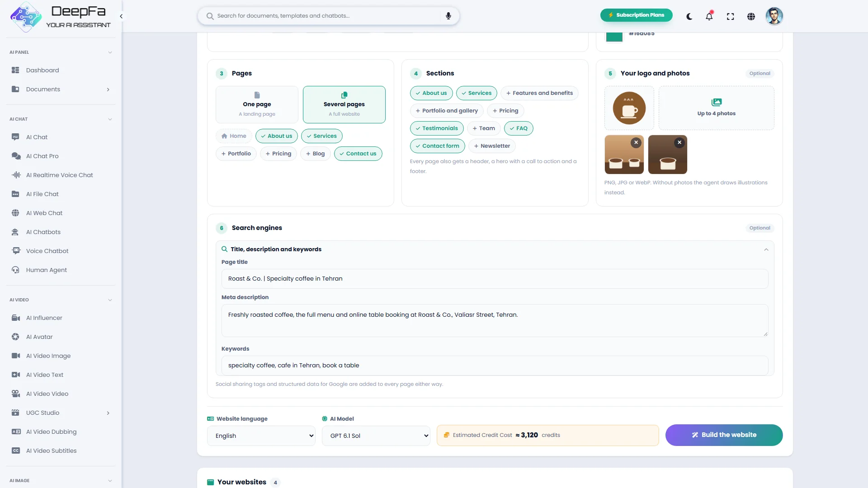Viewport: 868px width, 488px height.
Task: Collapse the AI VIDEO sidebar group
Action: (110, 300)
